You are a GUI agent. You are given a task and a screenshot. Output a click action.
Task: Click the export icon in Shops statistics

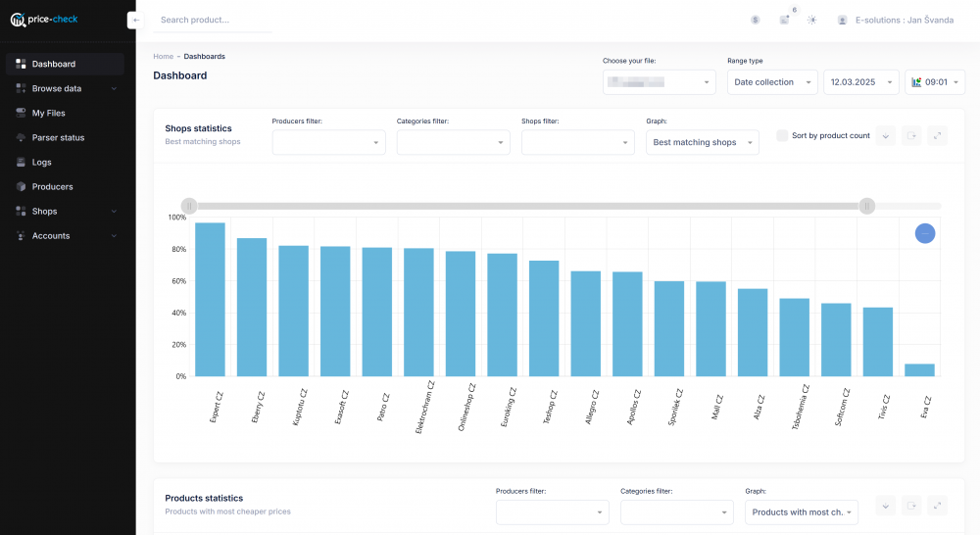911,136
